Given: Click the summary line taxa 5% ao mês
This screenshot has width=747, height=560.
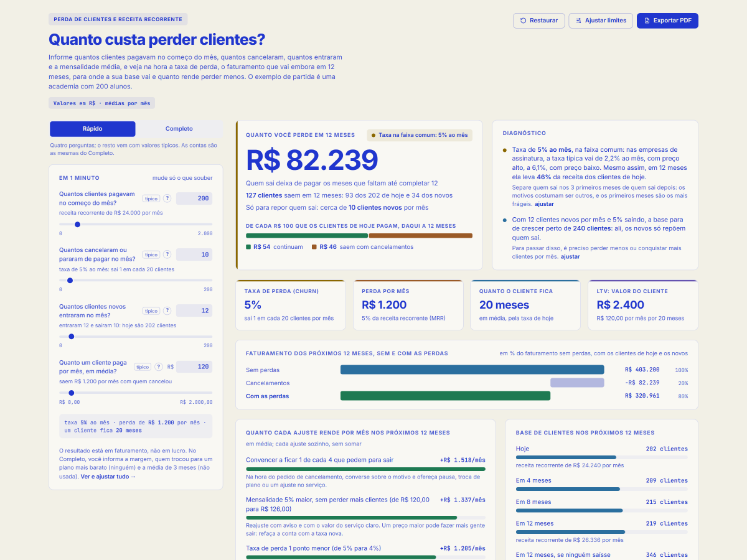Looking at the screenshot, I should click(x=136, y=426).
